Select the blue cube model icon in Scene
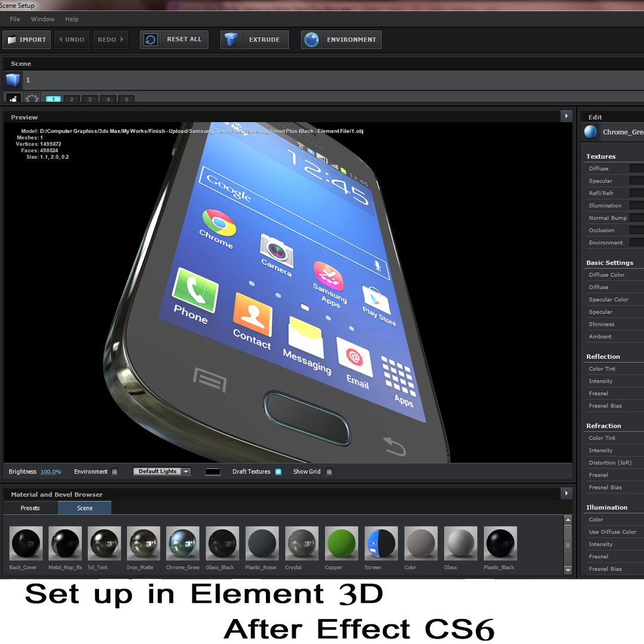 (13, 80)
